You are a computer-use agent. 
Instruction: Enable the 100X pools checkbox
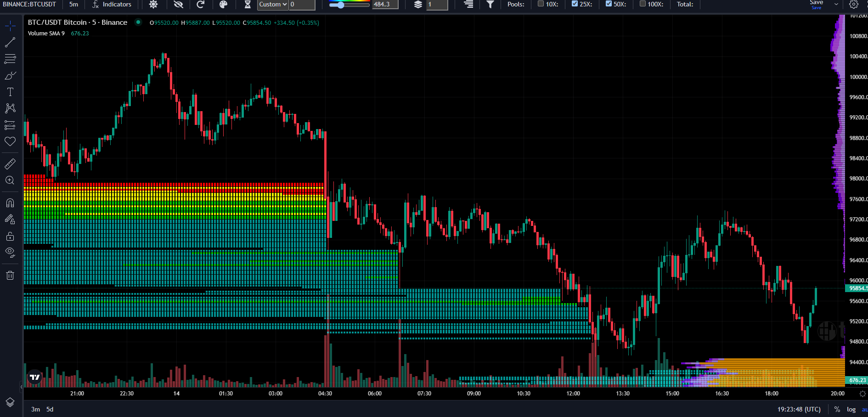643,4
